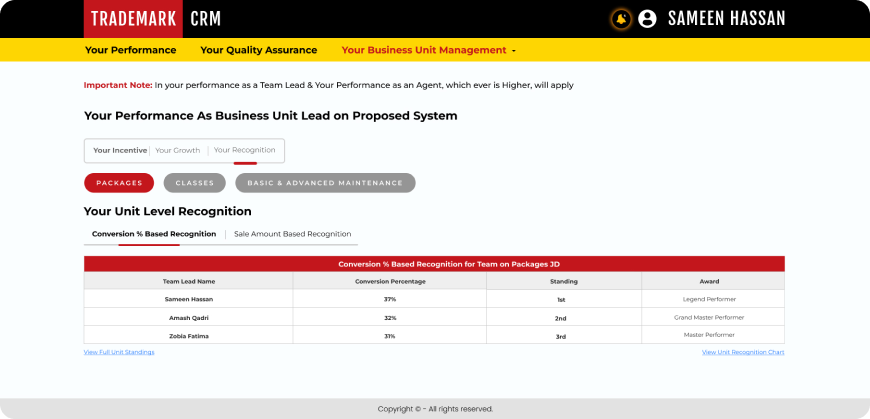Expand Your Business Unit Management dropdown arrow
The image size is (870, 419).
click(514, 50)
